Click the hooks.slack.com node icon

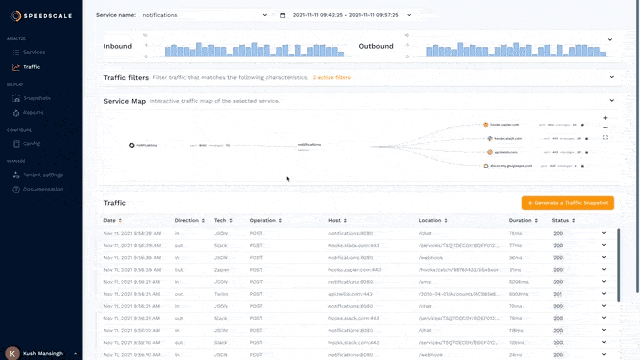[x=490, y=139]
